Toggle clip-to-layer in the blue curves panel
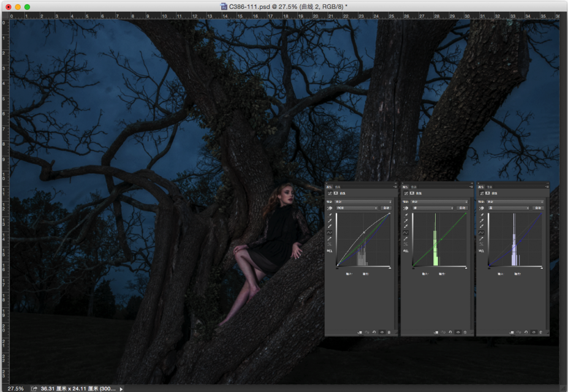 point(512,332)
